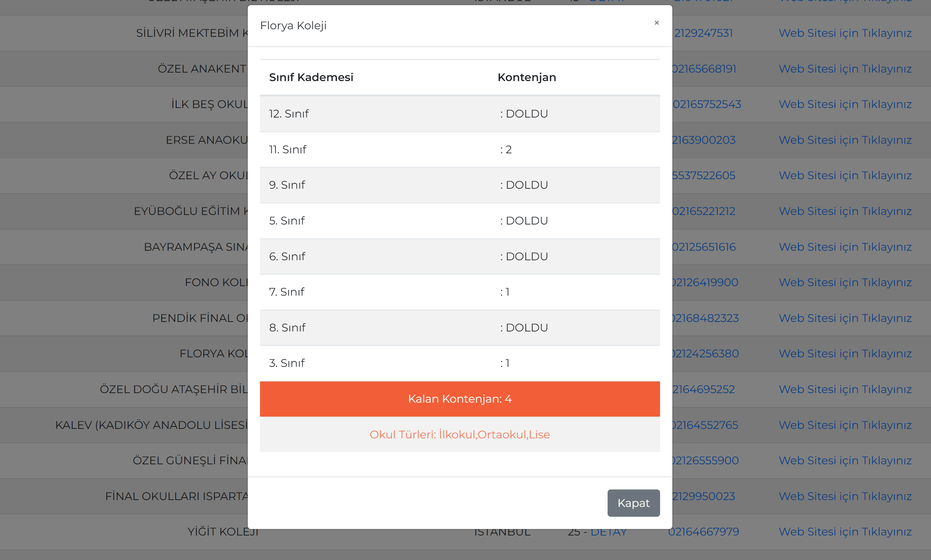Open website link for phone 2129247531
Viewport: 931px width, 560px height.
click(x=845, y=33)
